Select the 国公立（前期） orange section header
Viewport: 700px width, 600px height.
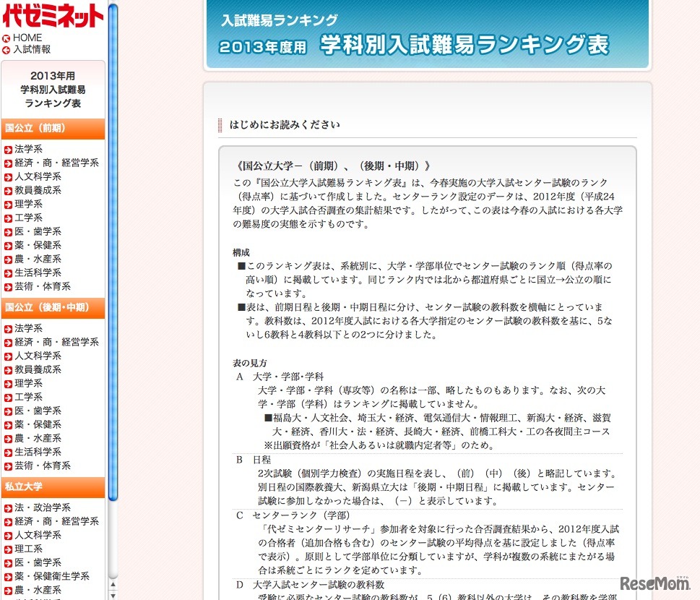[53, 129]
